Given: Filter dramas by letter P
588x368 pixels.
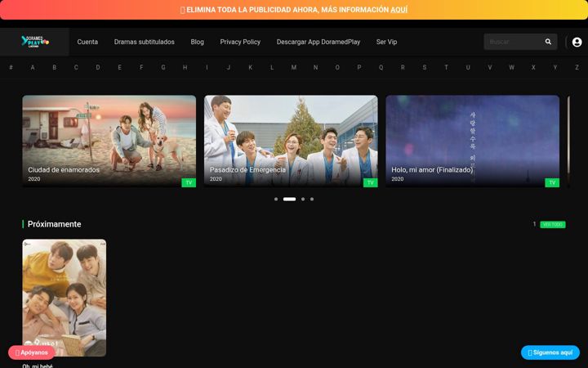Looking at the screenshot, I should coord(359,68).
